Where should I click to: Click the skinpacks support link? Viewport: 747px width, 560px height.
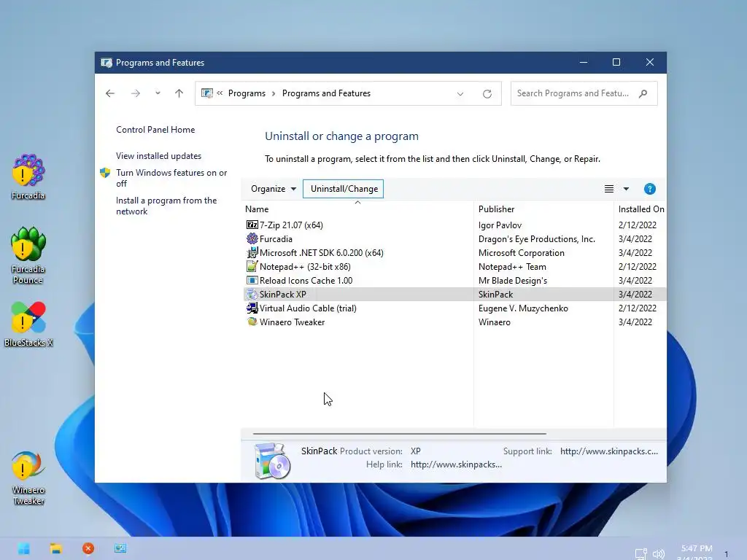pyautogui.click(x=609, y=451)
